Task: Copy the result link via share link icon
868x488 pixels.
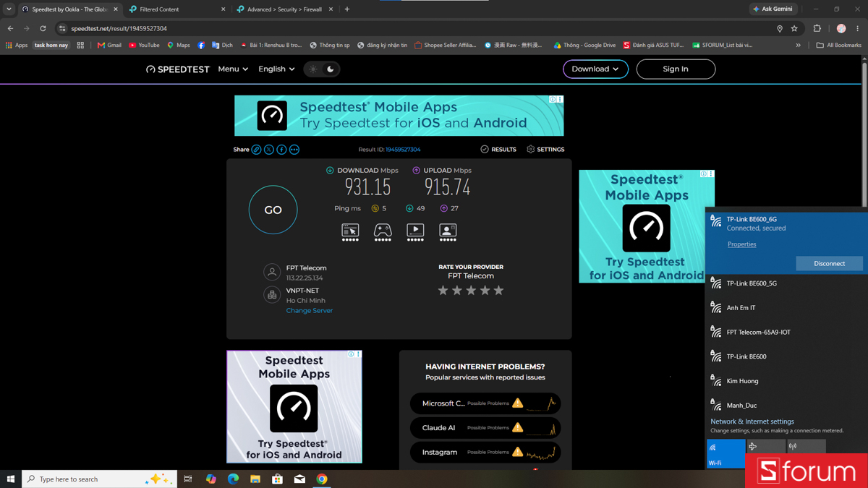Action: click(x=256, y=150)
